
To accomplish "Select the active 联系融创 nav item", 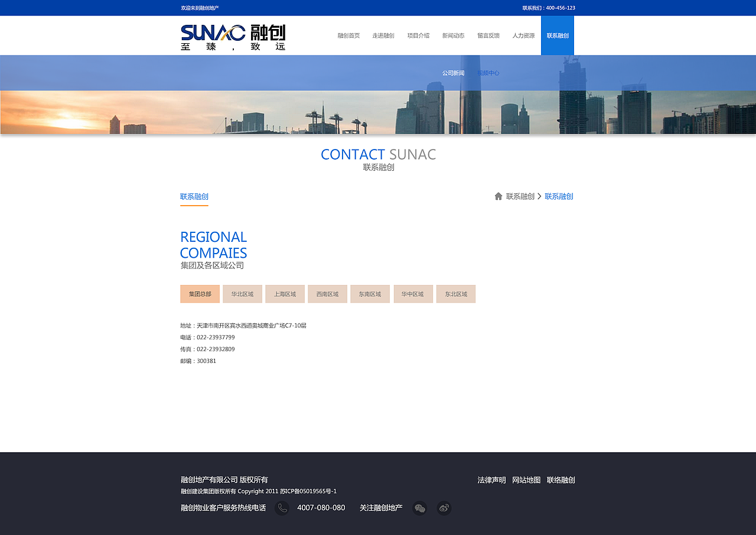I will (558, 35).
